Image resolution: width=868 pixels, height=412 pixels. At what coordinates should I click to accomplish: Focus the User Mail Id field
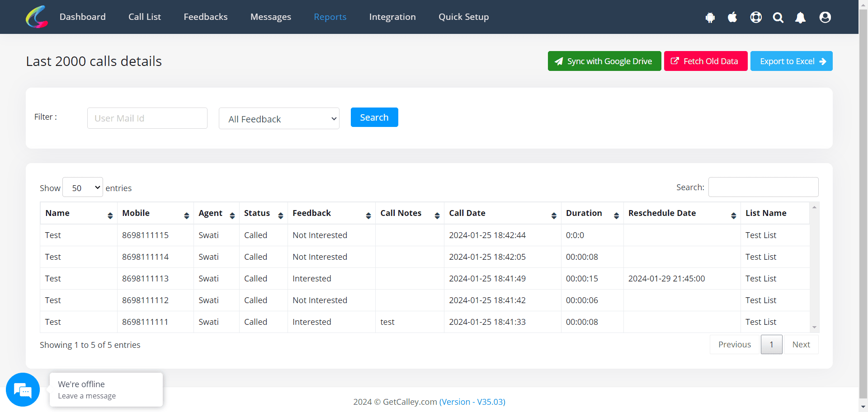147,118
